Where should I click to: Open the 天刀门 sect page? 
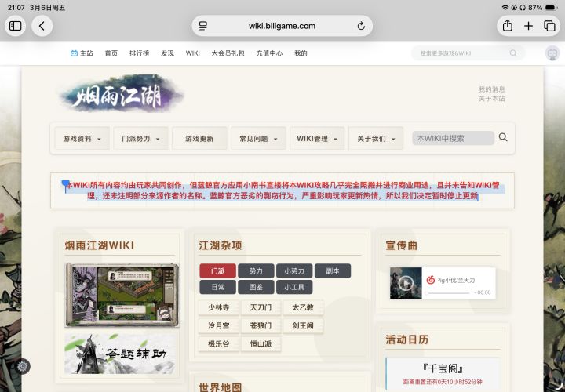(x=261, y=307)
